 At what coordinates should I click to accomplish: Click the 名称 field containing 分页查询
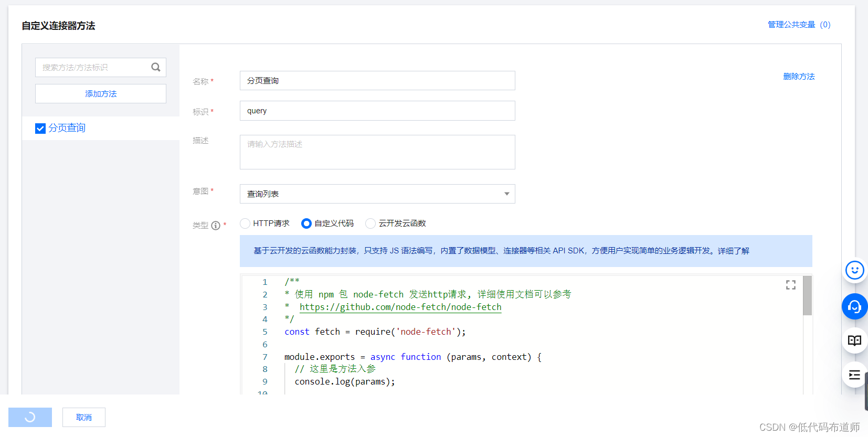(377, 81)
